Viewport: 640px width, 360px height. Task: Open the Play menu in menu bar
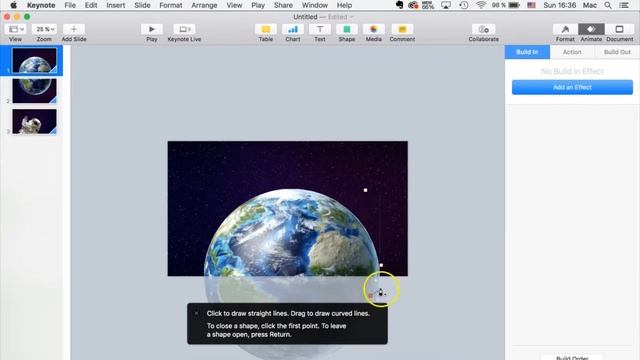click(x=258, y=5)
